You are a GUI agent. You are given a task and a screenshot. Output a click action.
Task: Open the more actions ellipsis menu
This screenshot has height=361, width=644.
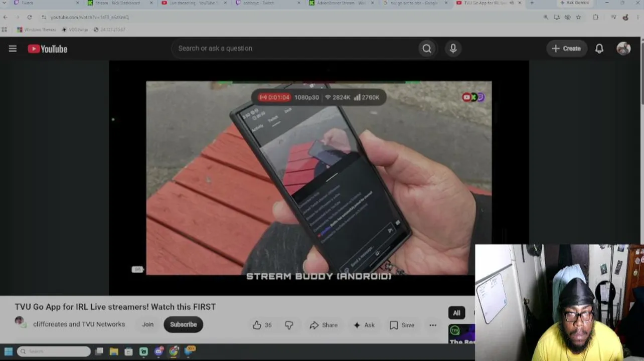pyautogui.click(x=433, y=325)
